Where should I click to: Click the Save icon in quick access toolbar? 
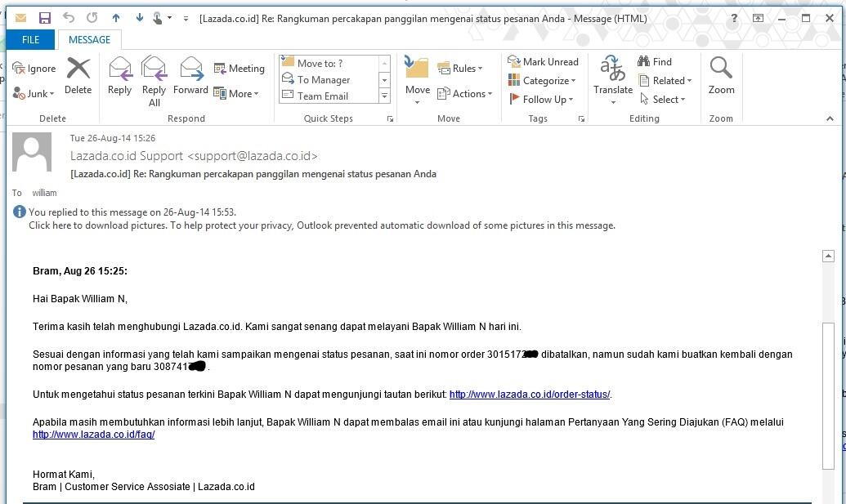[45, 18]
